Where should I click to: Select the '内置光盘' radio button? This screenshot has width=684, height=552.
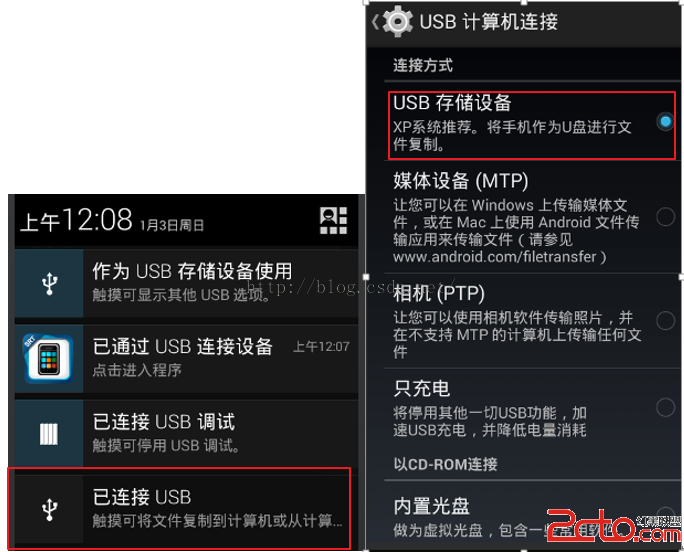665,515
